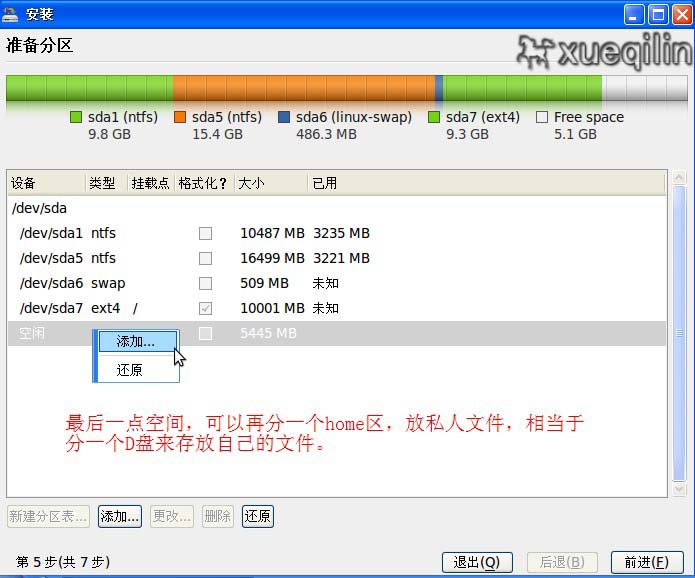Click the sda7 (ext4) legend color box

click(433, 117)
